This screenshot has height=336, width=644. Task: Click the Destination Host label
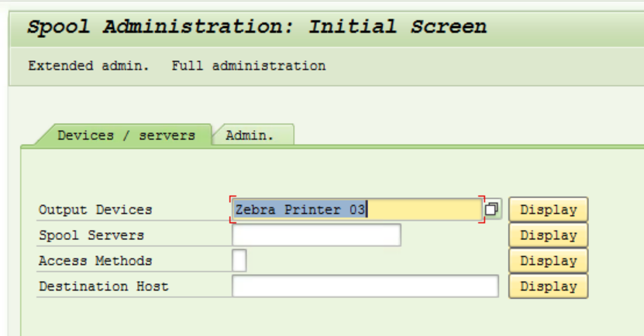point(103,286)
